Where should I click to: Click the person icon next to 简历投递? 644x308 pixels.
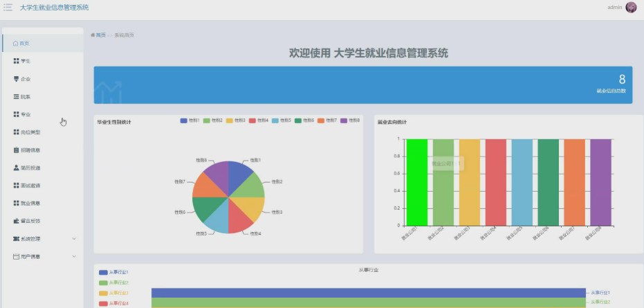click(16, 167)
